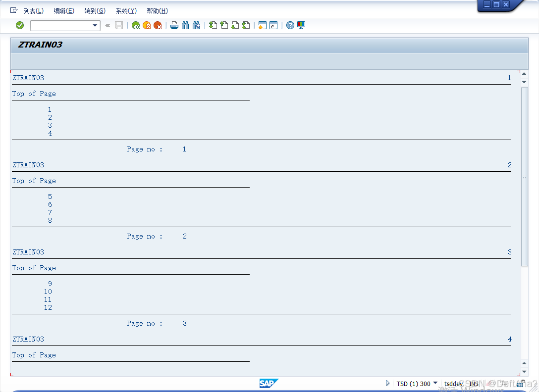The width and height of the screenshot is (539, 392).
Task: Click the bottom scroll-up arrow of the list
Action: [x=524, y=363]
